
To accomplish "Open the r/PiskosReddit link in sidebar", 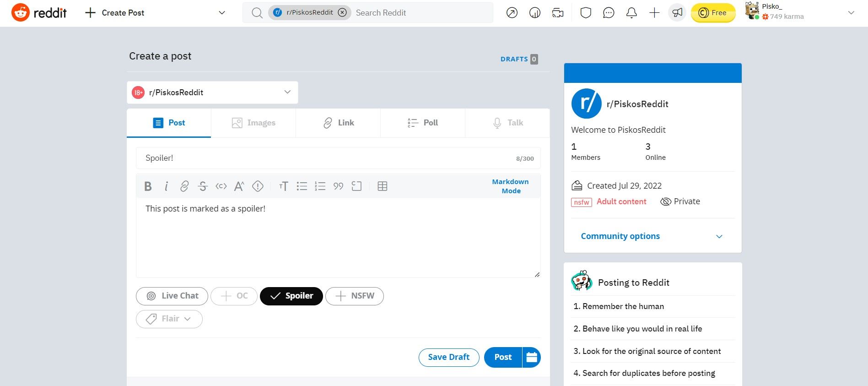I will (637, 104).
